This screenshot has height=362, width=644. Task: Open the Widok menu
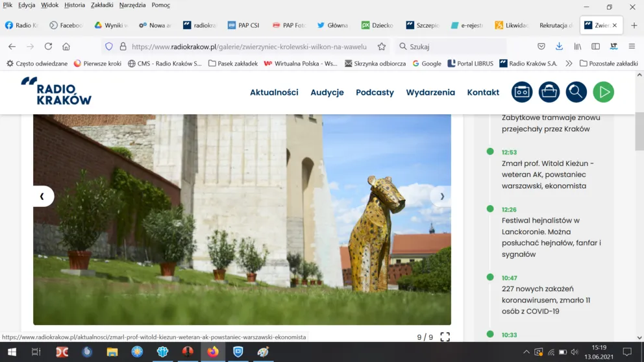pos(50,5)
